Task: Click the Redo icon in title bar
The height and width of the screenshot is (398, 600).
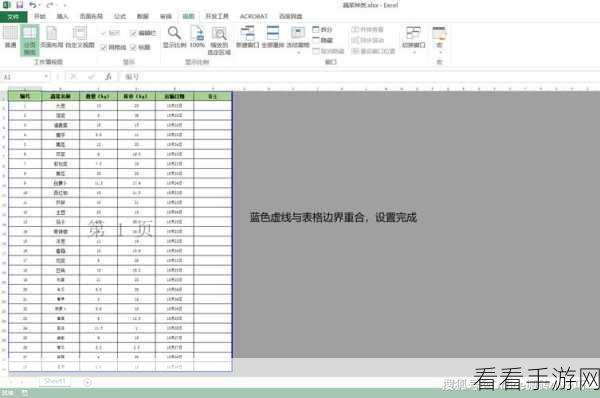Action: (50, 5)
